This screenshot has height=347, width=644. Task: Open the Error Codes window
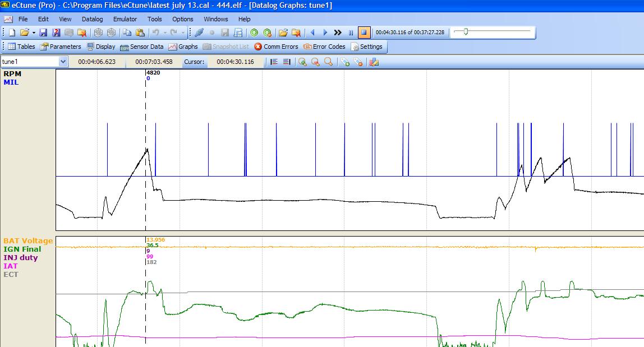[324, 47]
